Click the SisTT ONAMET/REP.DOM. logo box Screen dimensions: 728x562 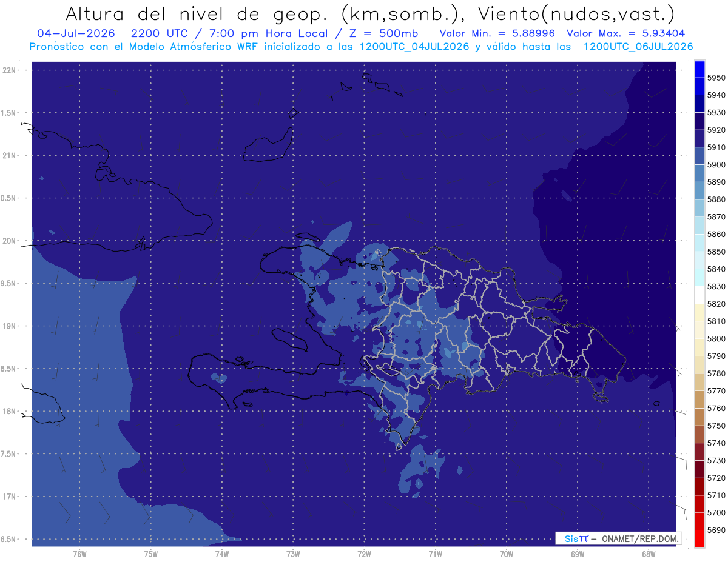coord(618,538)
